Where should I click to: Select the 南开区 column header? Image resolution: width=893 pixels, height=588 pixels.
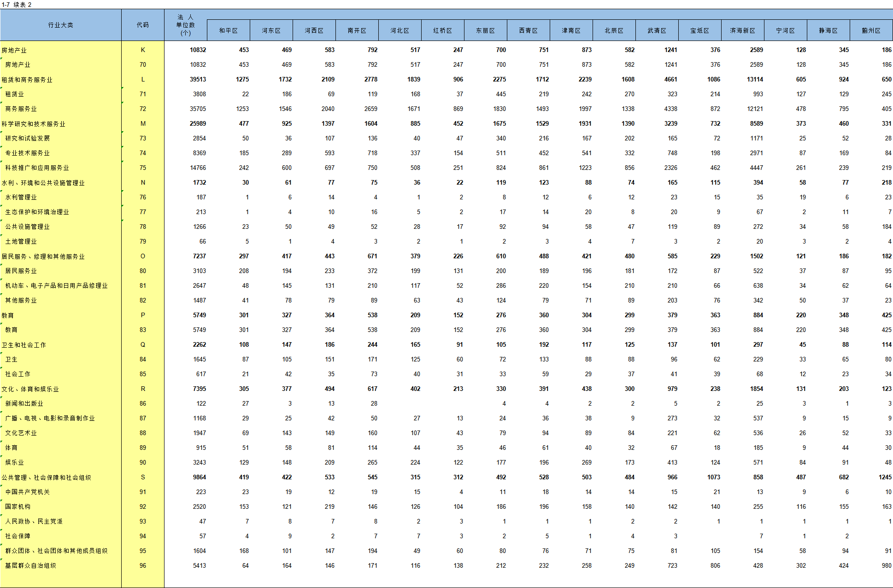(x=357, y=30)
